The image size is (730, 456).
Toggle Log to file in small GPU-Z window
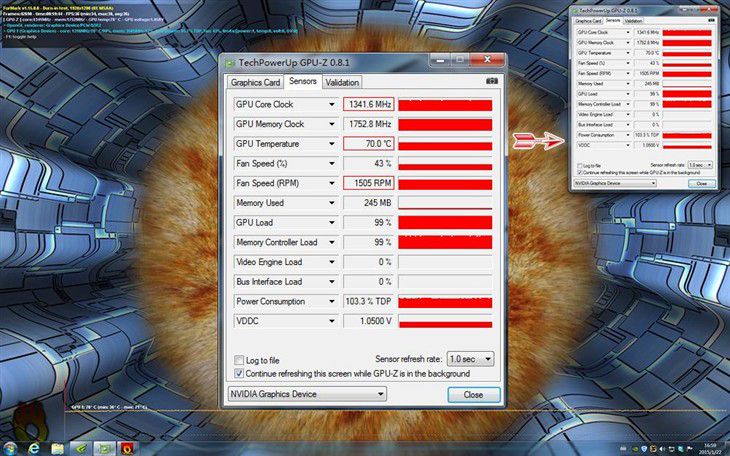(580, 166)
